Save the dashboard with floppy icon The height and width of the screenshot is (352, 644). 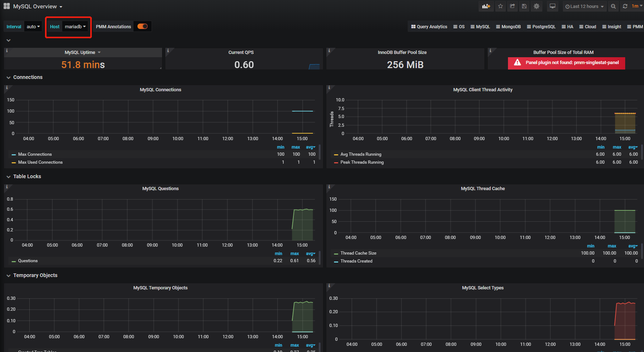pos(524,7)
